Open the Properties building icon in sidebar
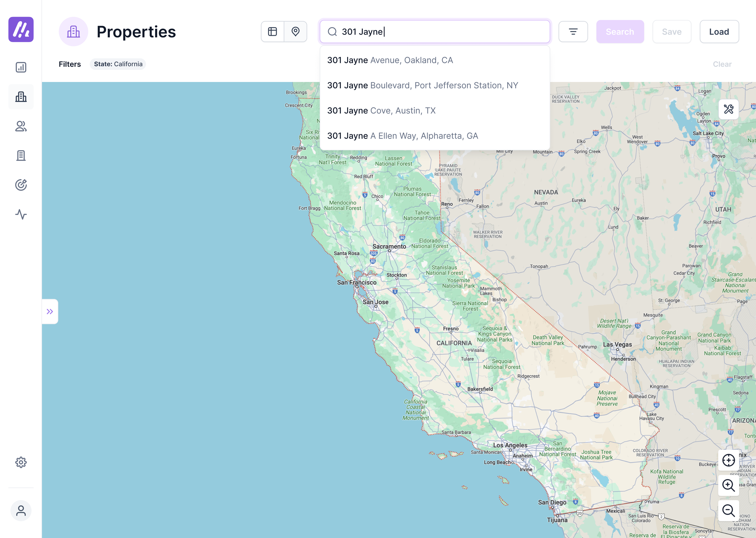The image size is (756, 538). (21, 97)
